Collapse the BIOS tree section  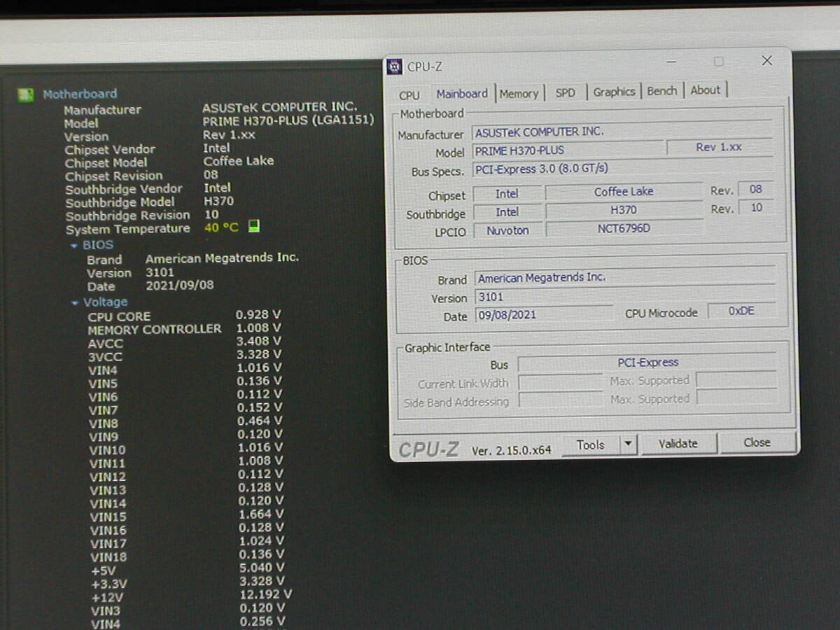pos(74,246)
